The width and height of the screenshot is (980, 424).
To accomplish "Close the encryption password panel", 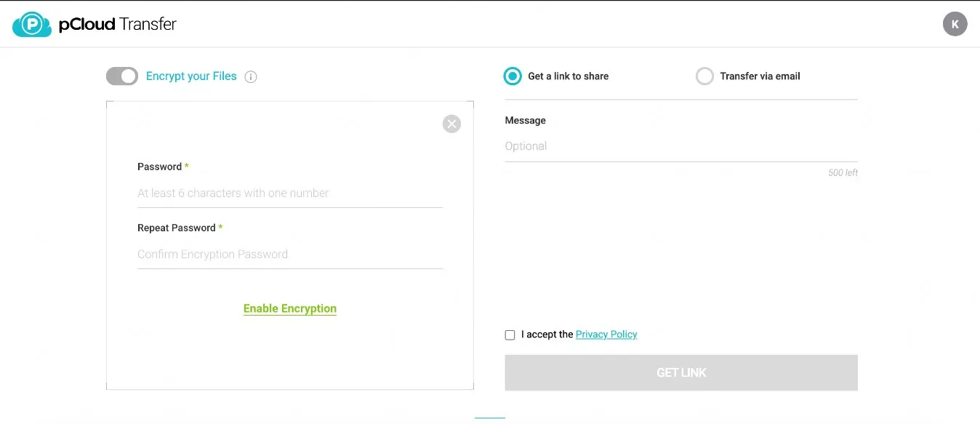I will (451, 124).
